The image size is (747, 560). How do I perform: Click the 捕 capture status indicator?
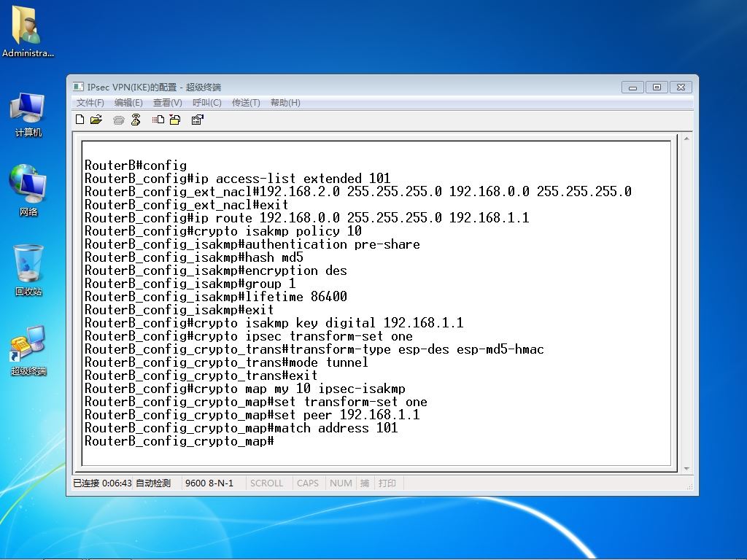pos(365,483)
